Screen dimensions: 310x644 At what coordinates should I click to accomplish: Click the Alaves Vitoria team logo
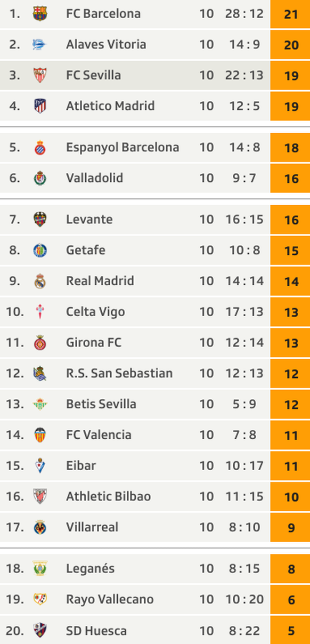40,44
